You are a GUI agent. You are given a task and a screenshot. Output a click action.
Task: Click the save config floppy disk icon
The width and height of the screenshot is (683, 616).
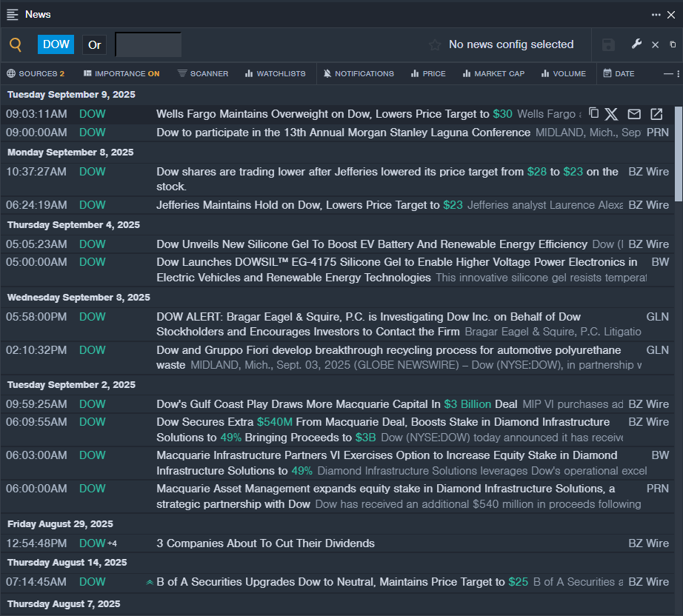(x=608, y=45)
